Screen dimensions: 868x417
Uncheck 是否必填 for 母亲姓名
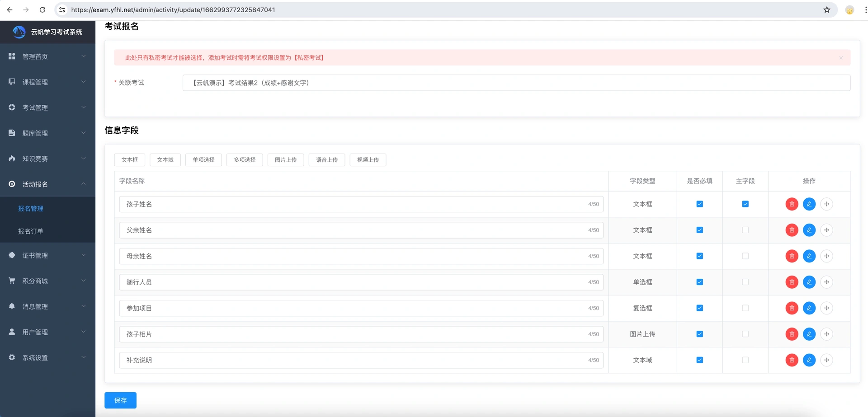pyautogui.click(x=699, y=256)
